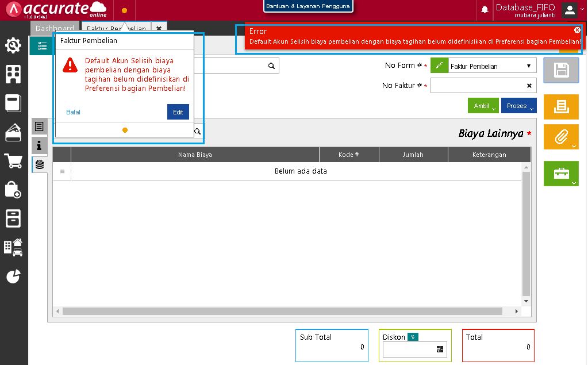This screenshot has height=365, width=588.
Task: Click the green pencil icon beside No Form
Action: (x=439, y=66)
